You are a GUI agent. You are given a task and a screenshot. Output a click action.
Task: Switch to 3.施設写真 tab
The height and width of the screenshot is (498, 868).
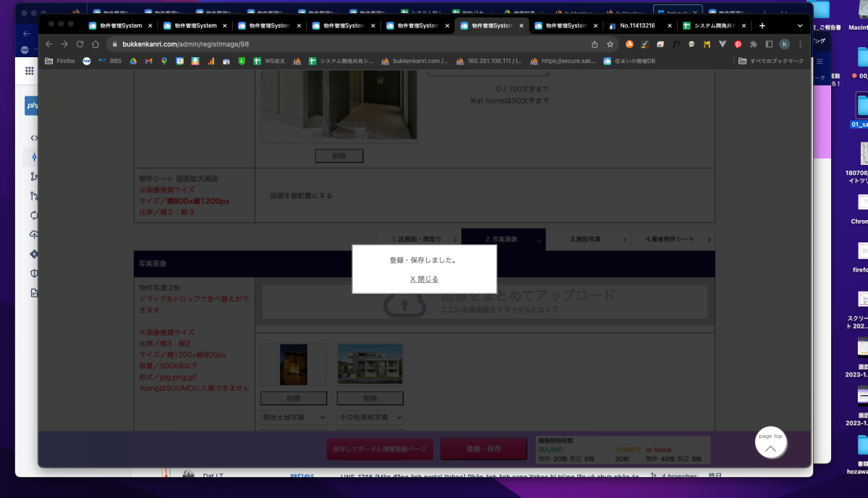(x=587, y=239)
